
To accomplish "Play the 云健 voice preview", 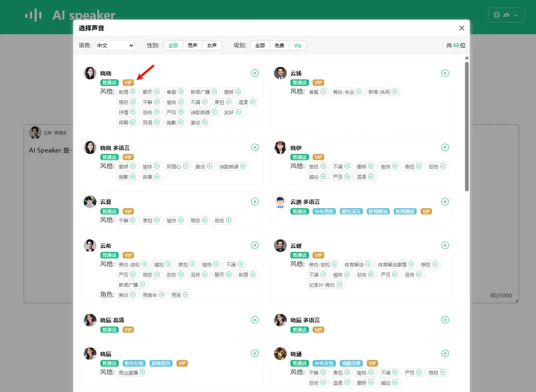I will coord(445,245).
